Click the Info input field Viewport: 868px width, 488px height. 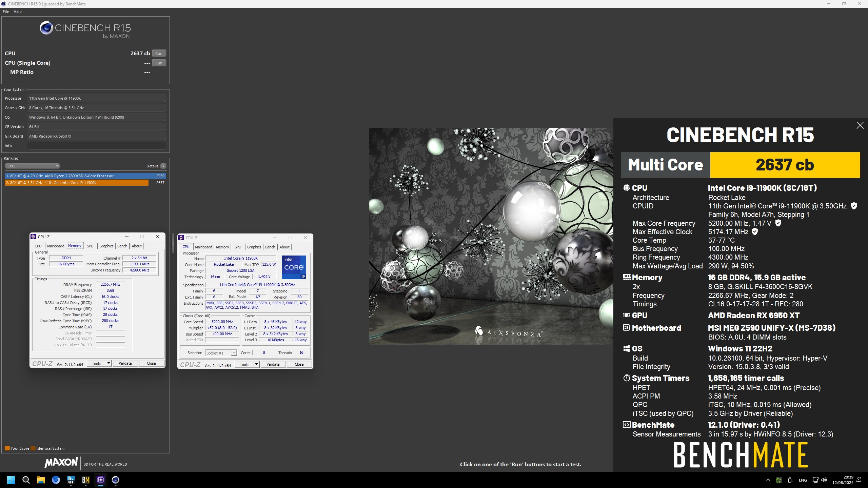[x=97, y=146]
